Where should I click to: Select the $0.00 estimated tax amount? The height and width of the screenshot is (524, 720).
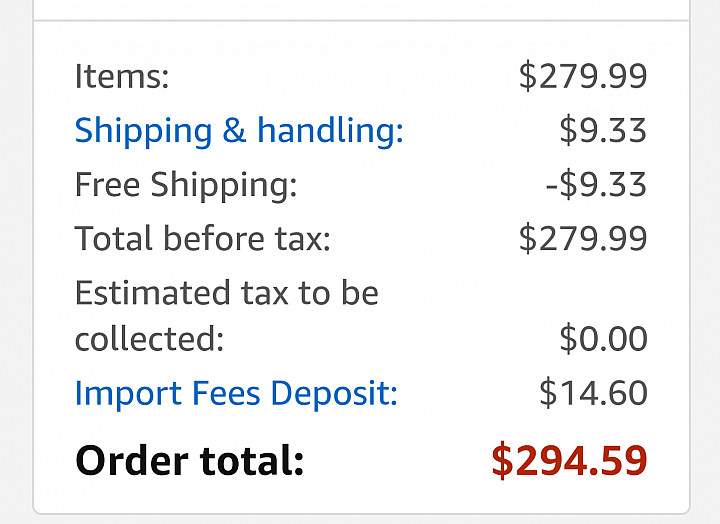[x=603, y=339]
